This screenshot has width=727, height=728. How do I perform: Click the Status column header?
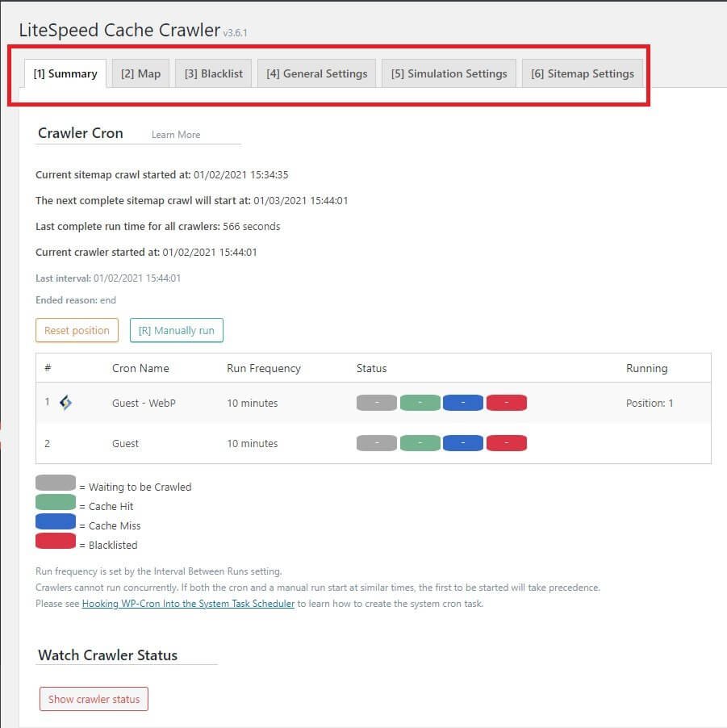(371, 368)
